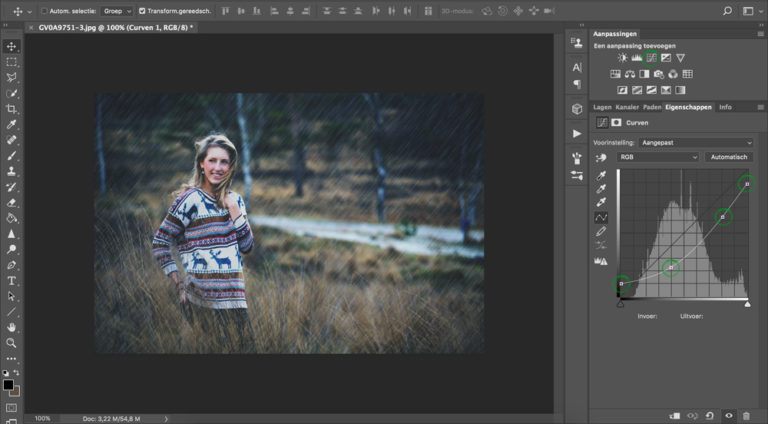Switch to the Paden tab
The width and height of the screenshot is (768, 424).
coord(652,107)
